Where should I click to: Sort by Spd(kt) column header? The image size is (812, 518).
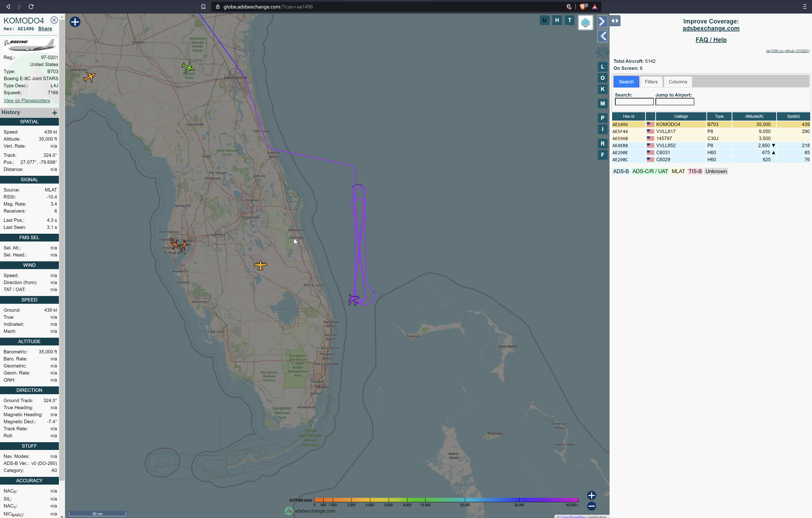click(793, 116)
